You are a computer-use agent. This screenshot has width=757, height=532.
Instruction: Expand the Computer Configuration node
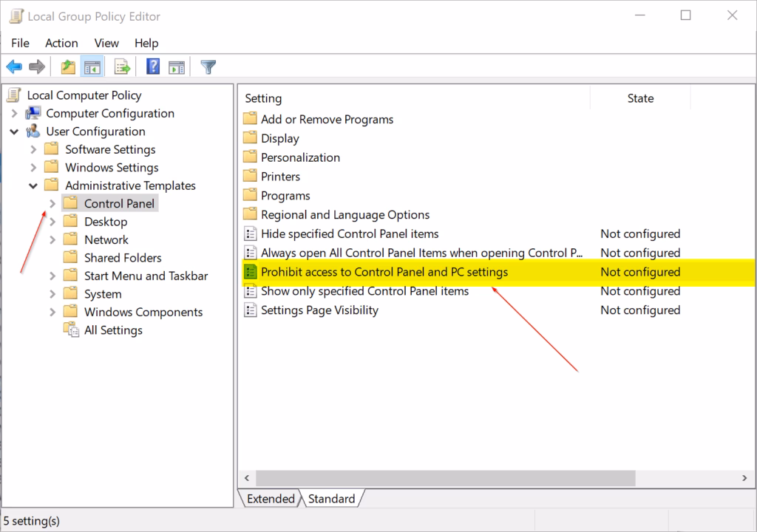coord(15,114)
